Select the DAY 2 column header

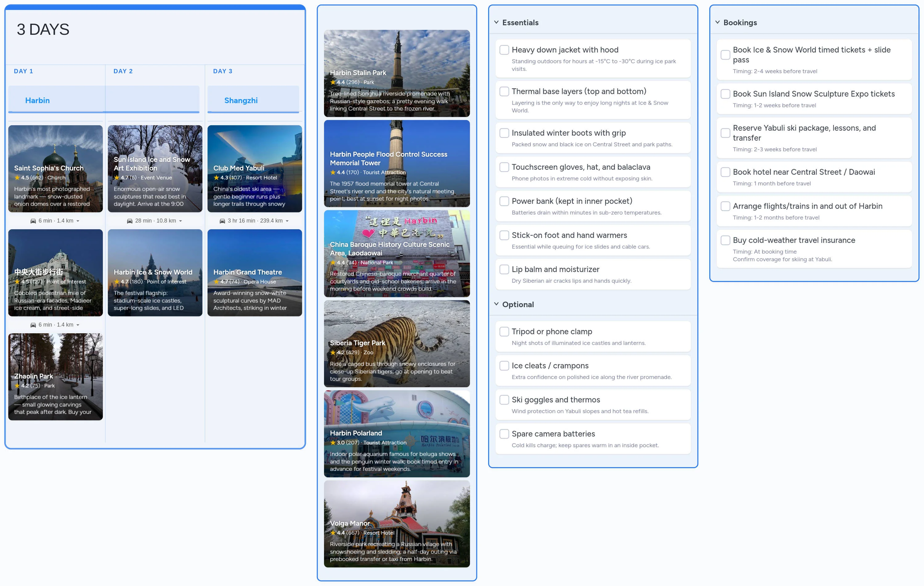coord(123,71)
